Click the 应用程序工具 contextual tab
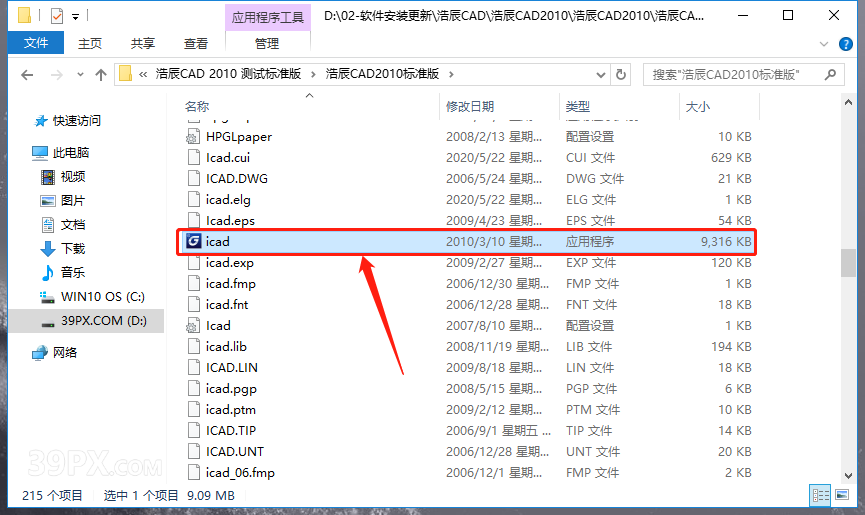 pos(268,18)
